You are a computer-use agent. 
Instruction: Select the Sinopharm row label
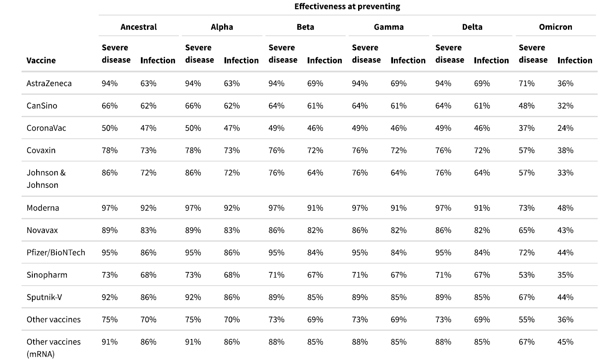coord(47,275)
